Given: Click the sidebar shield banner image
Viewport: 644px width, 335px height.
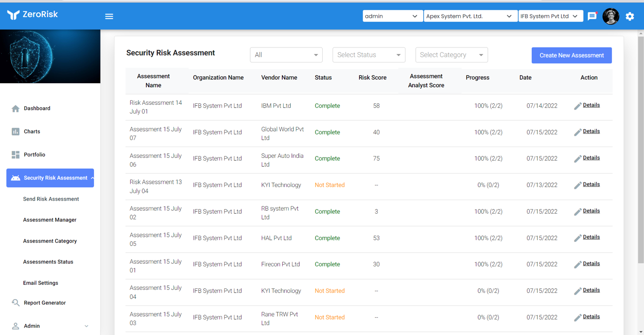Looking at the screenshot, I should click(x=50, y=56).
